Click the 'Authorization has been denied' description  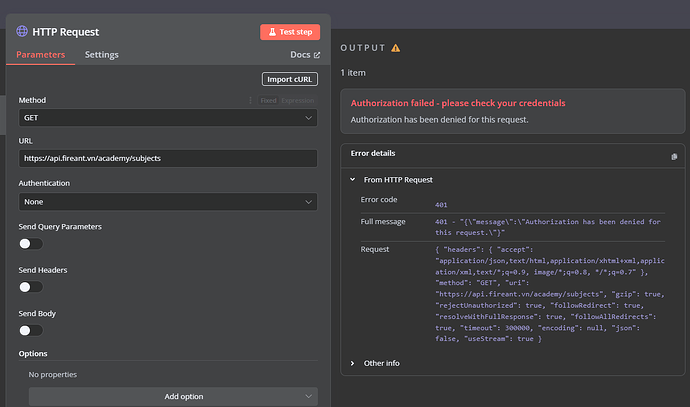439,120
